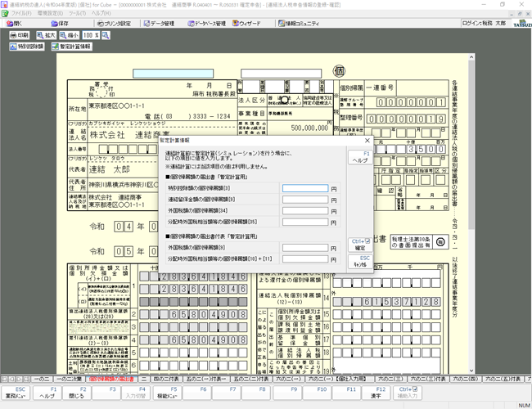The width and height of the screenshot is (532, 409).
Task: Click 確定 to confirm the dialog
Action: [360, 244]
